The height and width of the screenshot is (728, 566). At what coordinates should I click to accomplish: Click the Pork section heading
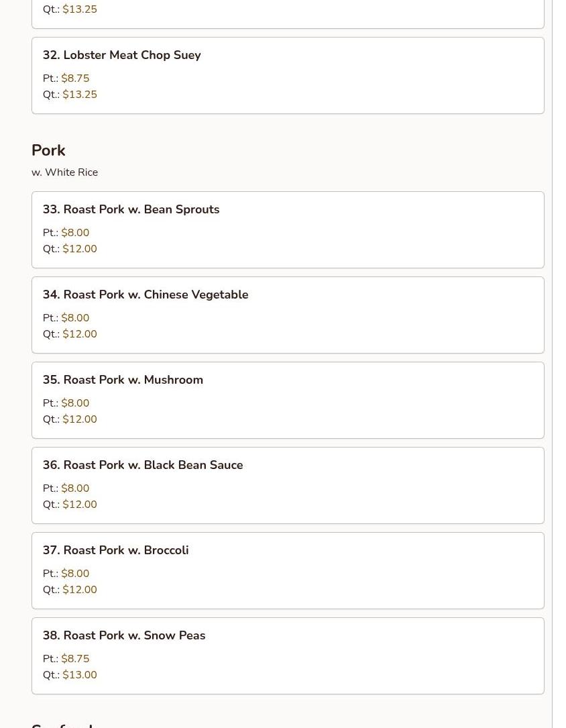(x=48, y=150)
